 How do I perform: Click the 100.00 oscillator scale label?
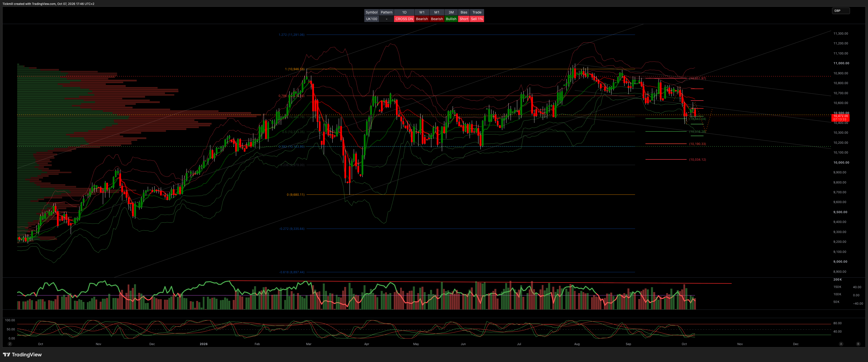(x=10, y=320)
